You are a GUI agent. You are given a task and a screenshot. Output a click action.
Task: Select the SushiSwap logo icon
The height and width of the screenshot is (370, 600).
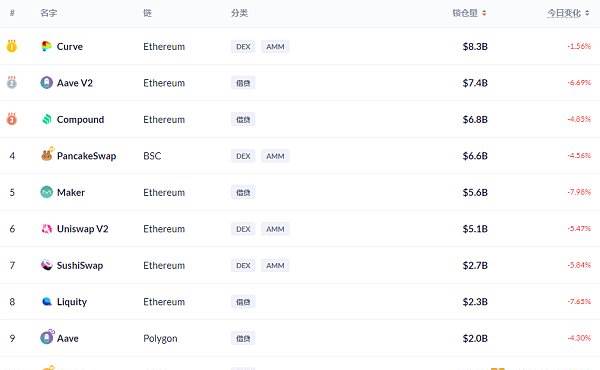pyautogui.click(x=47, y=265)
